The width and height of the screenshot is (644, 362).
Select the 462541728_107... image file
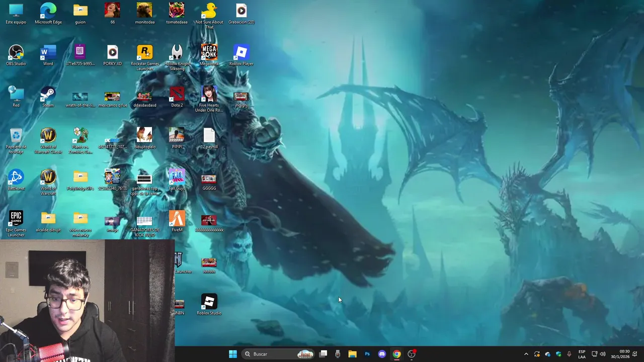coord(112,142)
